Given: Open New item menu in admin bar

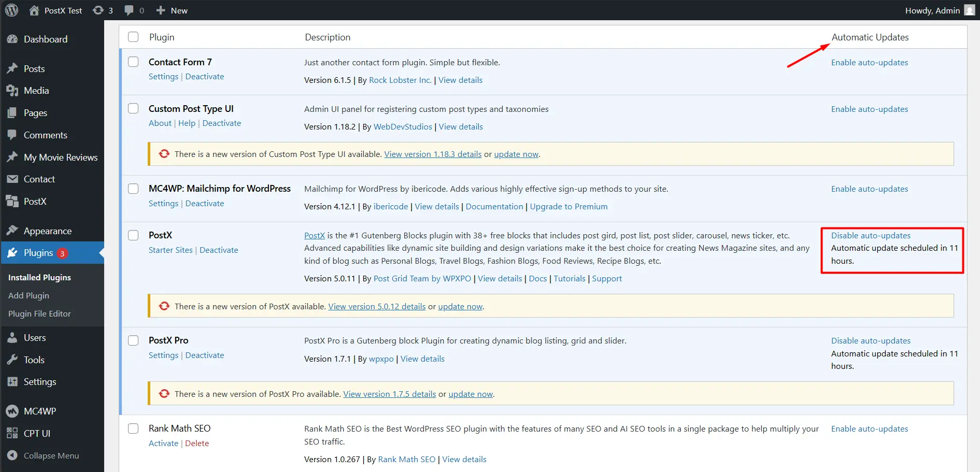Looking at the screenshot, I should pyautogui.click(x=172, y=10).
